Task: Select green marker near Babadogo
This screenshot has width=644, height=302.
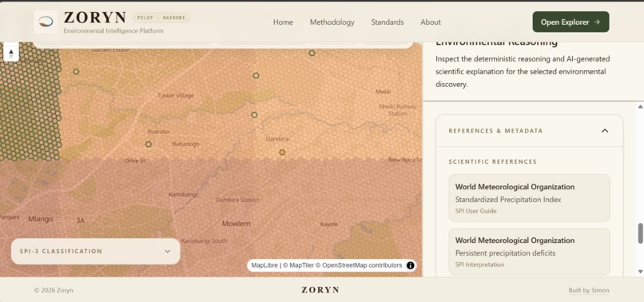Action: pos(149,145)
